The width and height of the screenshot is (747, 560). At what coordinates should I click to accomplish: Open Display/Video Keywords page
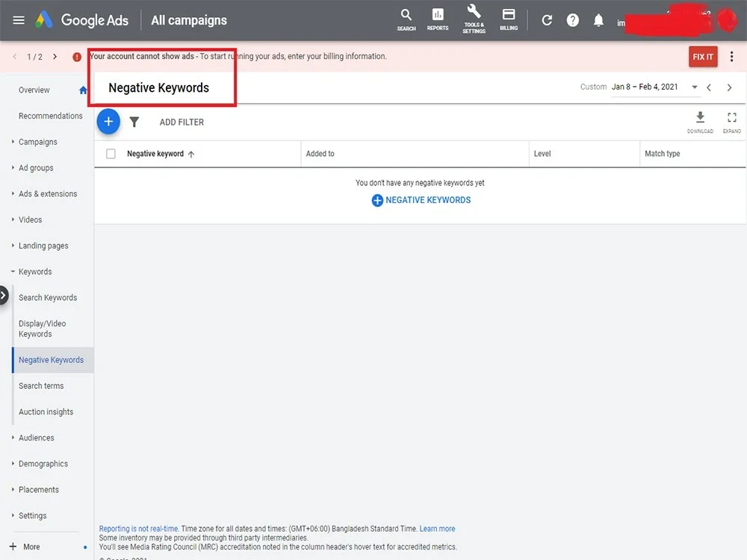[43, 329]
